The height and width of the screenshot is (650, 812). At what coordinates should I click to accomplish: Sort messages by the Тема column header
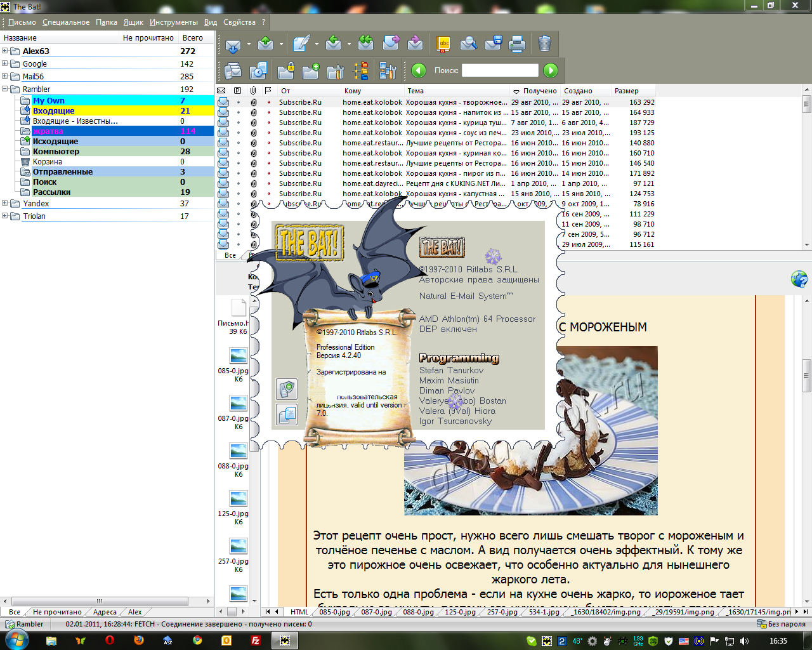(x=457, y=91)
